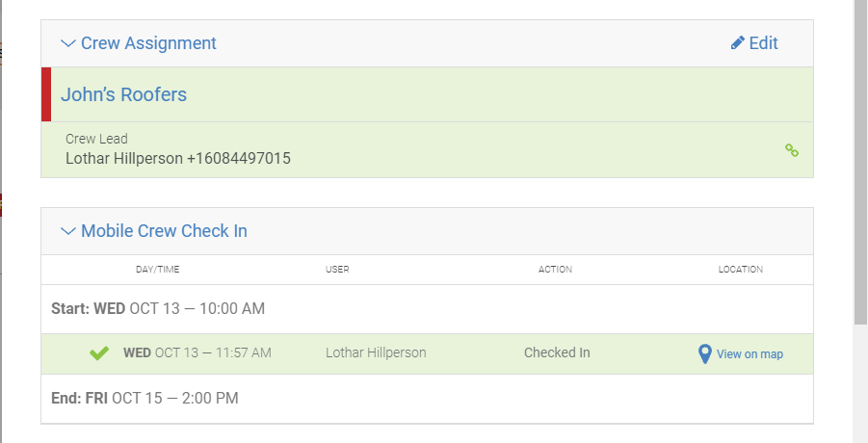868x443 pixels.
Task: Click the vertical scrollbar thumb on the right
Action: (860, 162)
